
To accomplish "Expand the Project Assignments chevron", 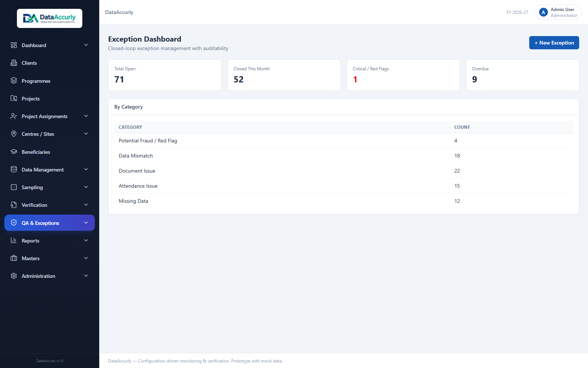I will tap(86, 116).
